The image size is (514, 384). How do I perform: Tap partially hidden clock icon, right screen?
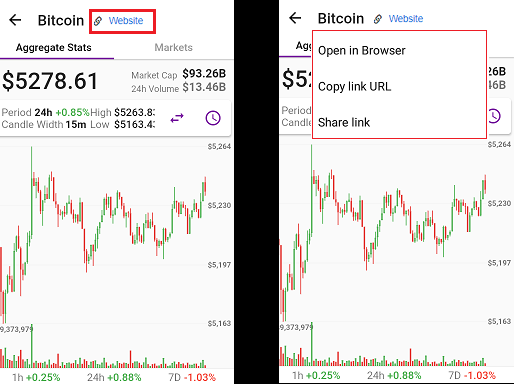tap(494, 116)
